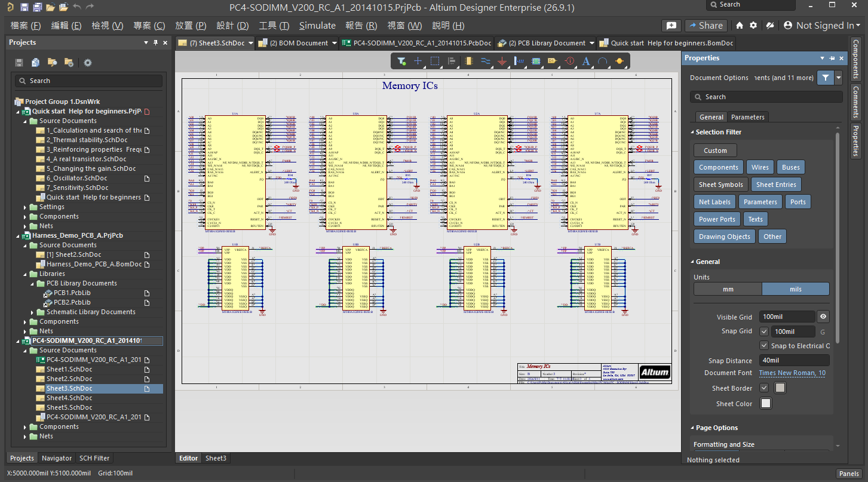This screenshot has width=868, height=482.
Task: Choose the dashed rectangle selection tool
Action: coord(435,61)
